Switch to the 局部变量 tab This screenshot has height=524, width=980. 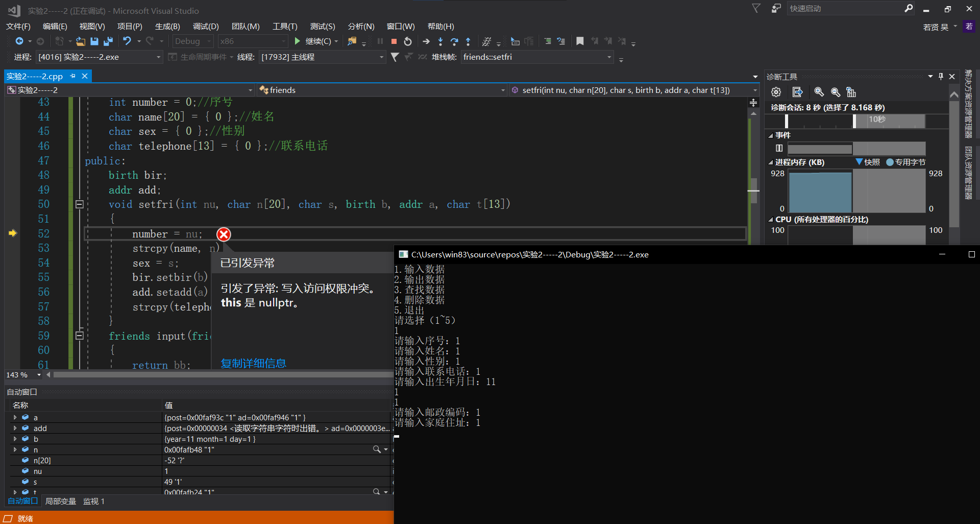(x=60, y=502)
